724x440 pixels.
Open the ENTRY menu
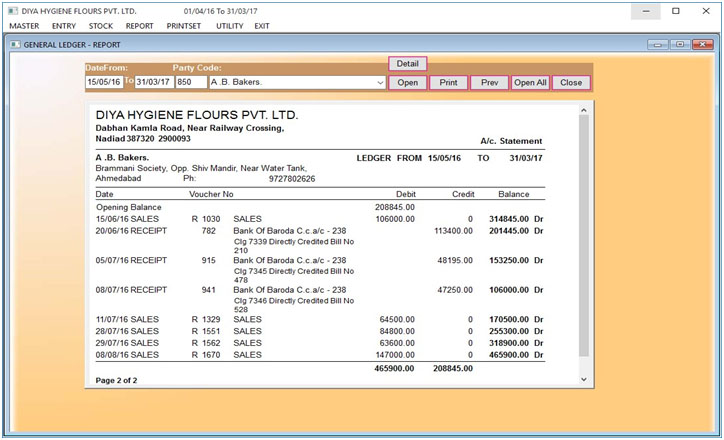click(x=63, y=25)
